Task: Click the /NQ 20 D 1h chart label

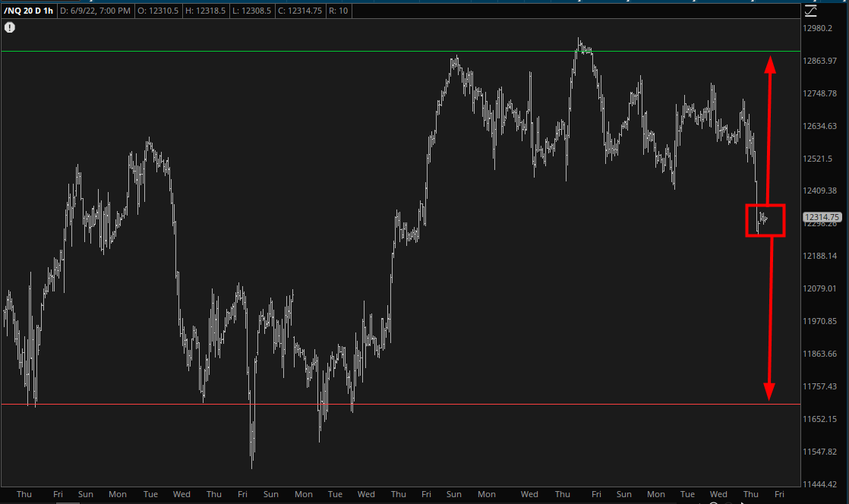Action: coord(28,11)
